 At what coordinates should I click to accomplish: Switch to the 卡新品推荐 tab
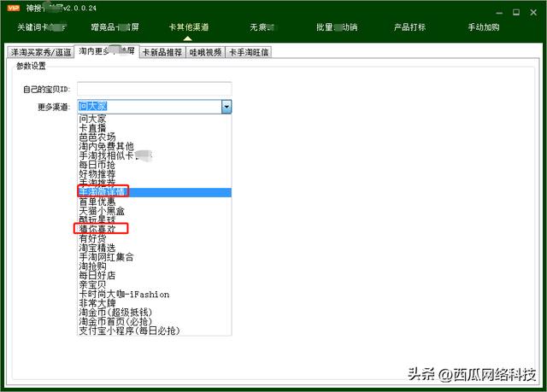click(162, 53)
